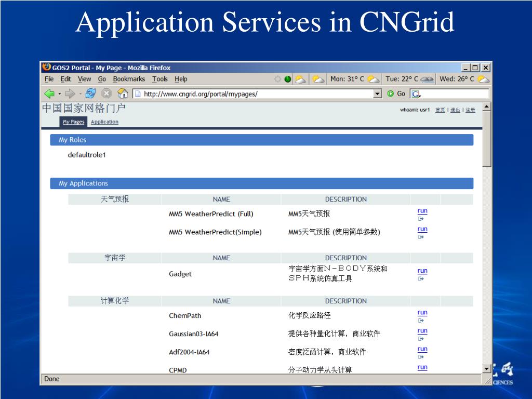The image size is (532, 399).
Task: Click the Mon: 31° C forecast text
Action: 347,79
